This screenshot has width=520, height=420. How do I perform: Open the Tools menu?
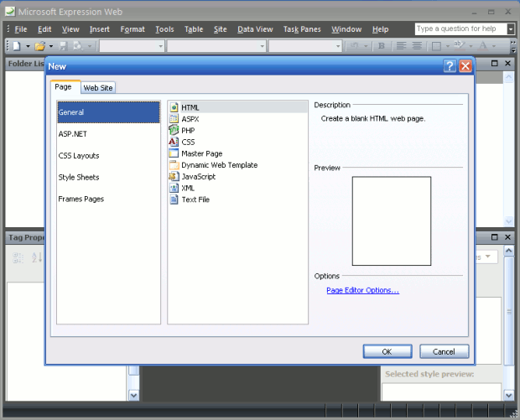point(164,29)
